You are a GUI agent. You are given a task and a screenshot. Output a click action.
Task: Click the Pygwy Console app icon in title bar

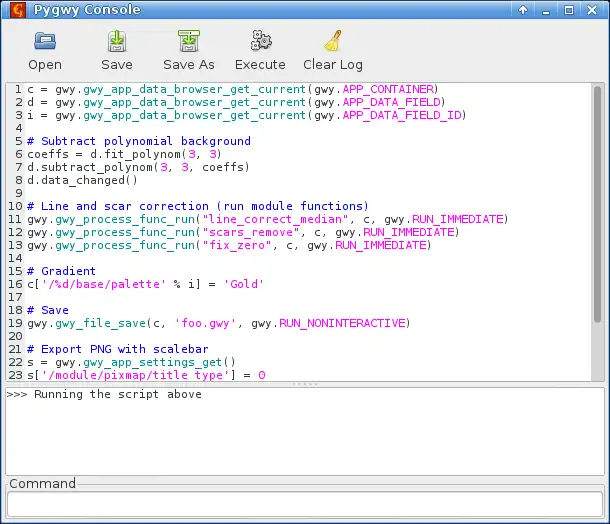click(18, 10)
